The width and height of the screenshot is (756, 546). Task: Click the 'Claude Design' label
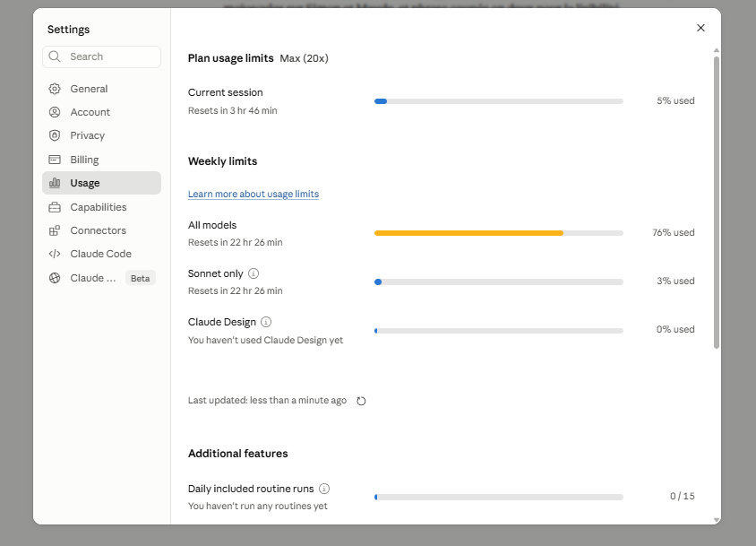pos(222,322)
